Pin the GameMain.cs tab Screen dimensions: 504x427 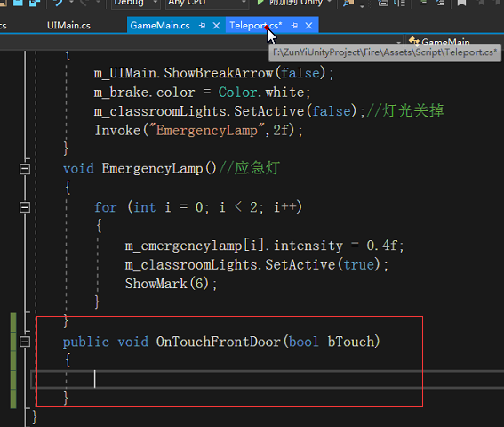pyautogui.click(x=202, y=26)
